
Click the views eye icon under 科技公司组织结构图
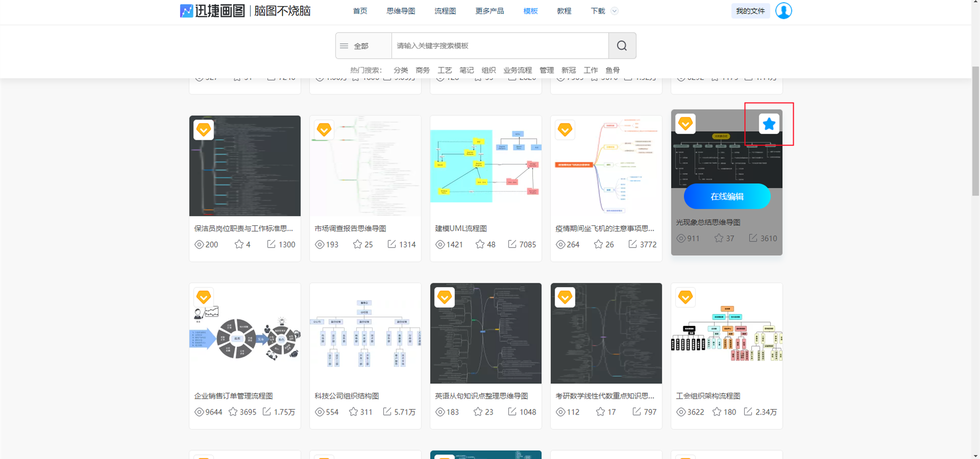point(320,412)
